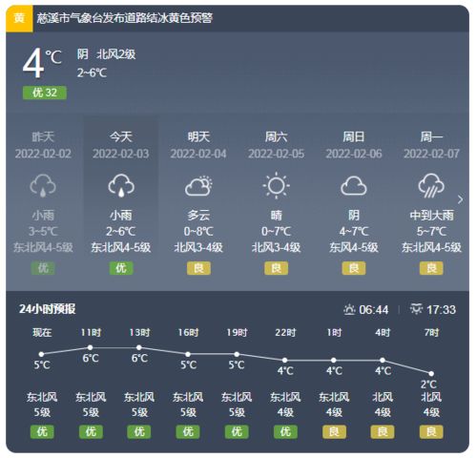Viewport: 476px width, 458px height.
Task: Click the 19时 chart point
Action: click(x=237, y=354)
